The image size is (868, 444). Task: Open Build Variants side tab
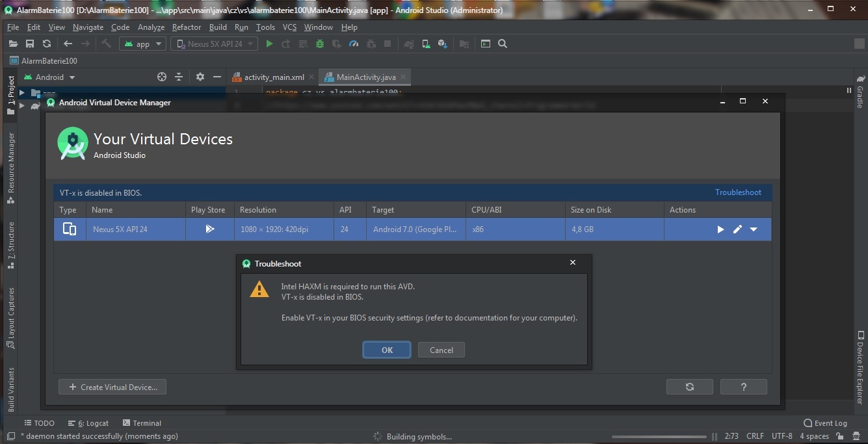click(10, 389)
